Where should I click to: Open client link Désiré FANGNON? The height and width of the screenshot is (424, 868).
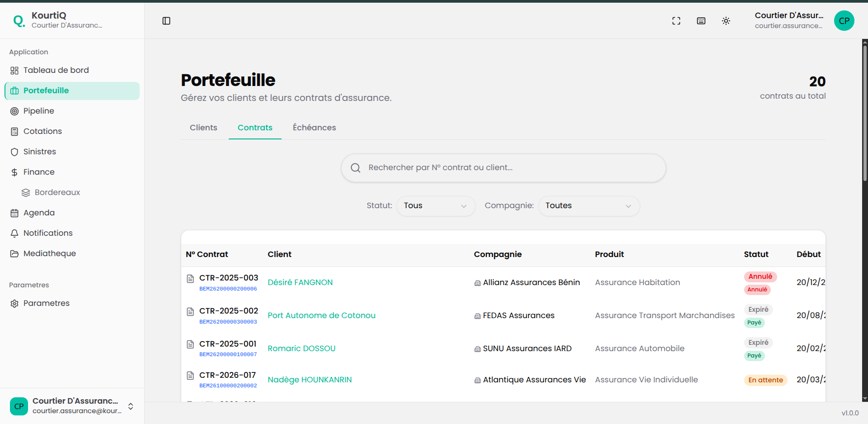pyautogui.click(x=300, y=282)
